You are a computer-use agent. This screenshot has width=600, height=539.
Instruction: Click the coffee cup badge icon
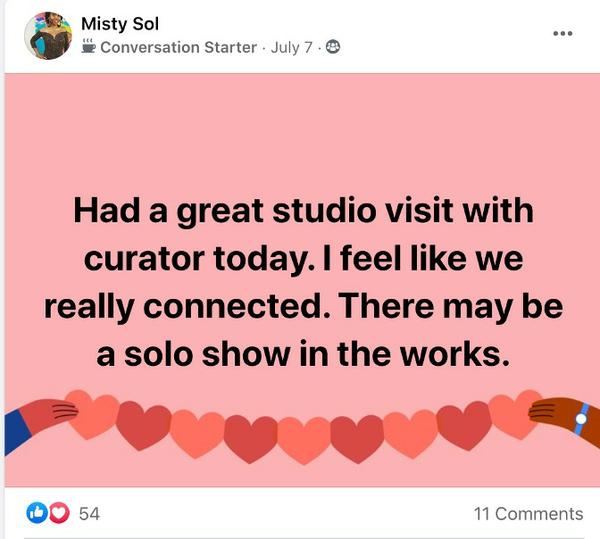(89, 46)
